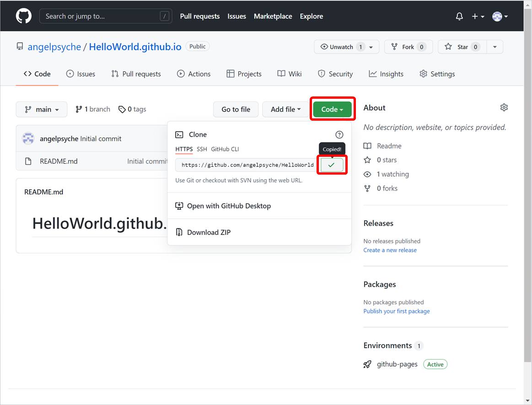Click the 1 branch link
The height and width of the screenshot is (405, 532).
[x=93, y=109]
